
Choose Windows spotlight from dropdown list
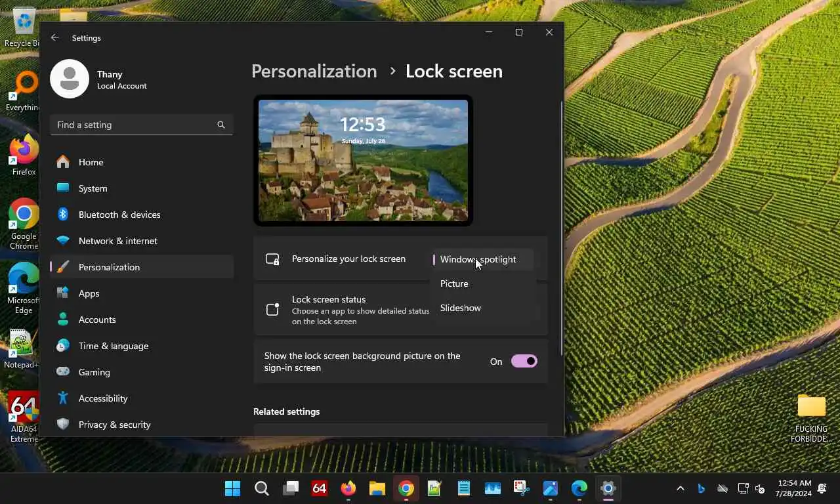(483, 259)
